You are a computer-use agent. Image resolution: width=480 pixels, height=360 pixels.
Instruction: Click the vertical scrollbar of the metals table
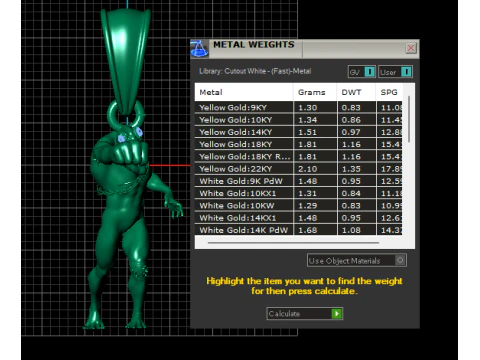[409, 119]
